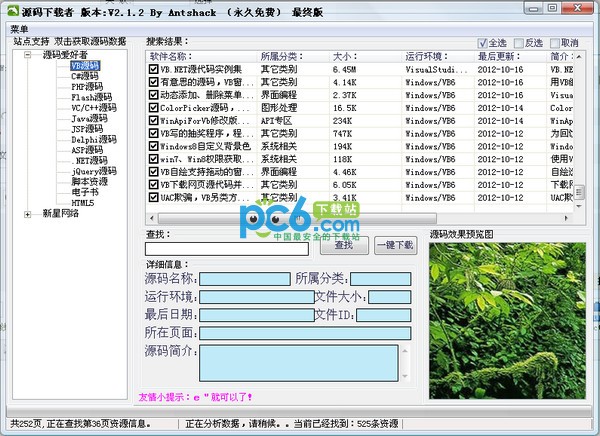Select ASP源码 category
600x436 pixels.
87,150
